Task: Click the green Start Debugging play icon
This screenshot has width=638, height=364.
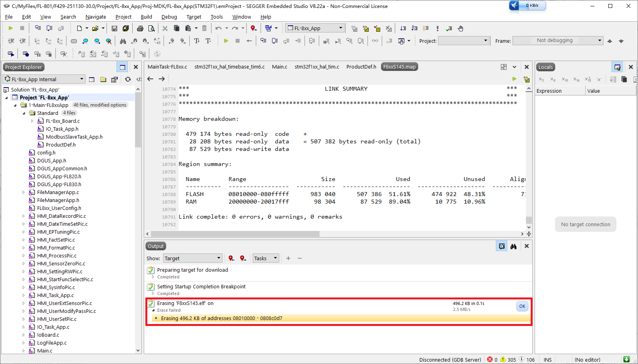Action: pos(11,29)
